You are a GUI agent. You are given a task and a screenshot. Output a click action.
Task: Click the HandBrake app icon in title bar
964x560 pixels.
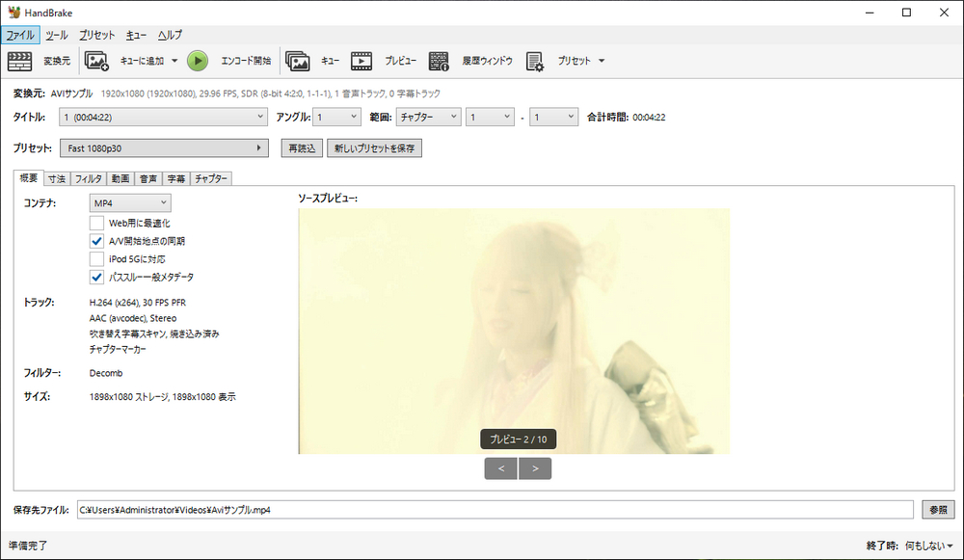[x=14, y=13]
